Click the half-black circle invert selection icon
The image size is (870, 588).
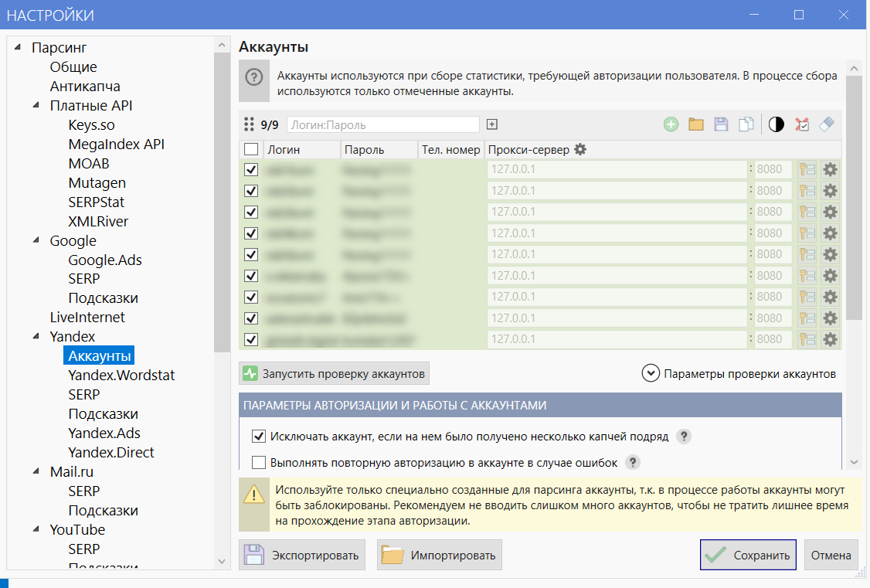[777, 124]
